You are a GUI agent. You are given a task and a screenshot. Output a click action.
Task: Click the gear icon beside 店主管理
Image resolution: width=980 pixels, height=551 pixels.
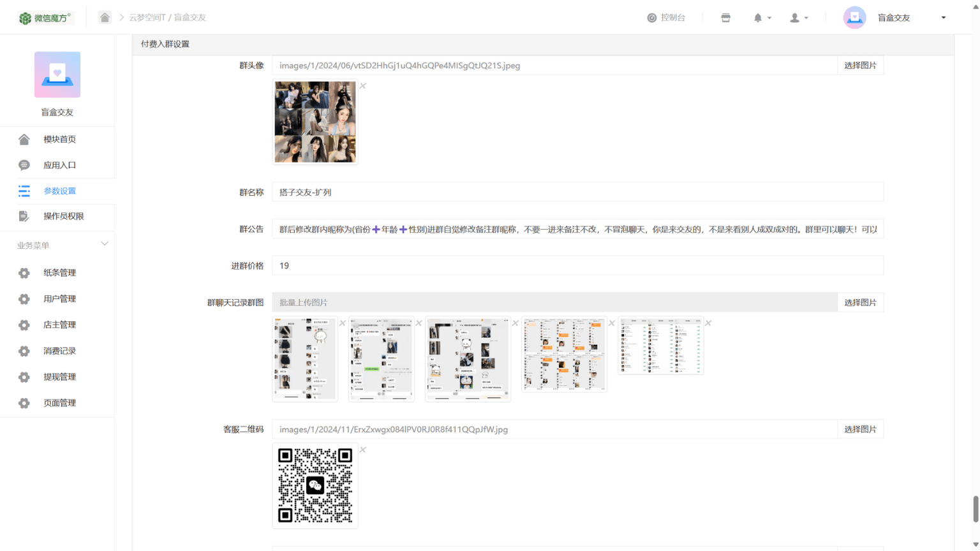click(24, 325)
